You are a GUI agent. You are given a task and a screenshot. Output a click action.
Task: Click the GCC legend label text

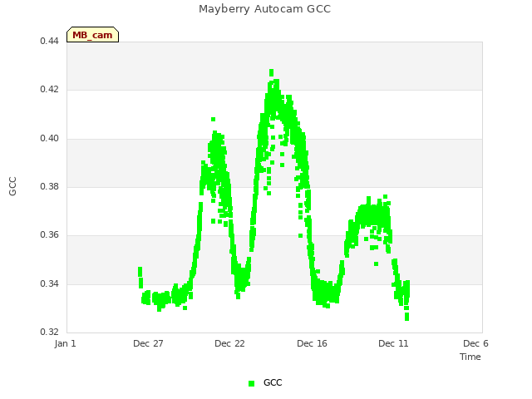click(273, 382)
